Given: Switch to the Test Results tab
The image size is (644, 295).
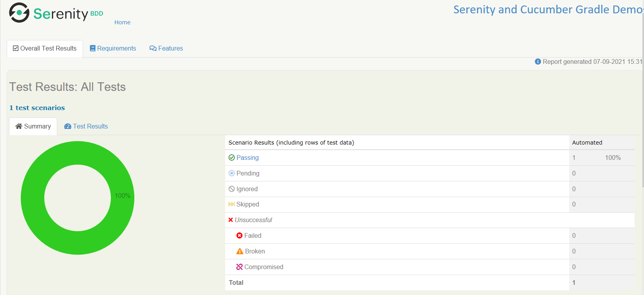Looking at the screenshot, I should 86,126.
